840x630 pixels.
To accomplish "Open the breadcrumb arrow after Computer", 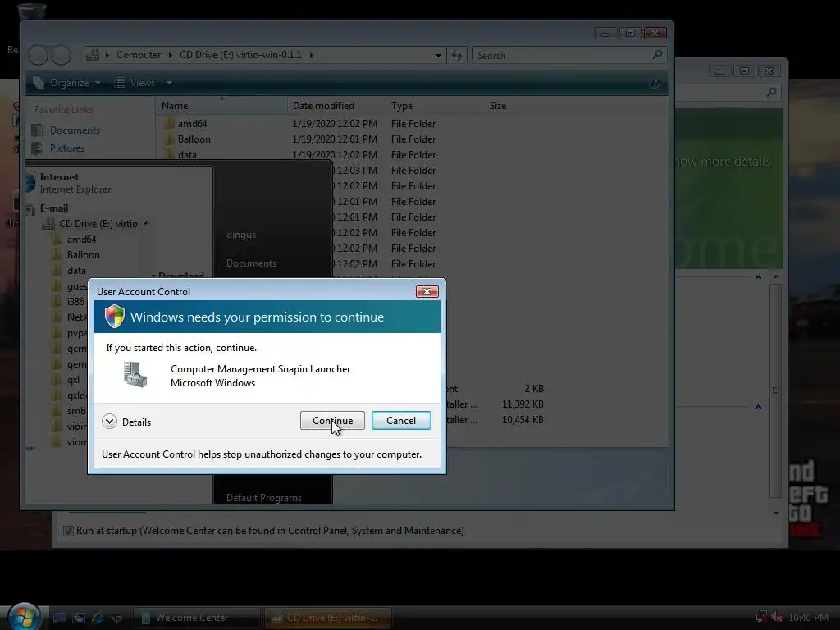I will (x=171, y=55).
